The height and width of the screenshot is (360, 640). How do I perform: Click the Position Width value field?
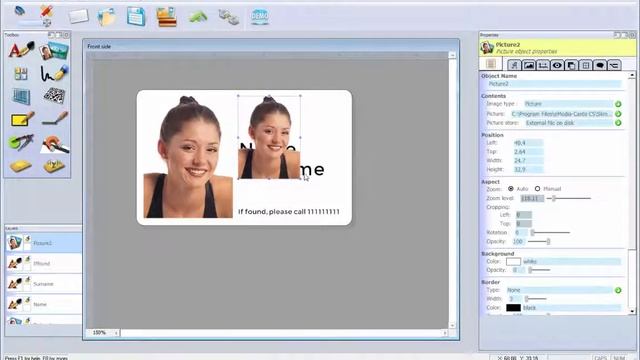528,161
